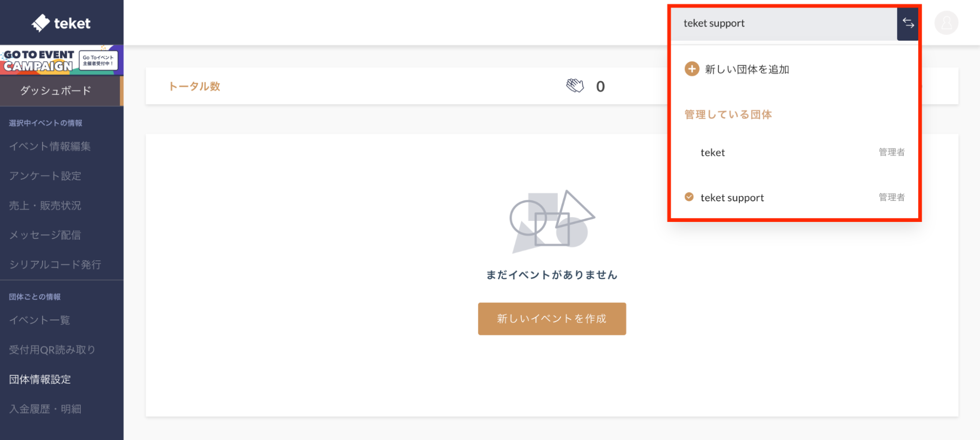Open アンケート設定 menu item

tap(45, 176)
